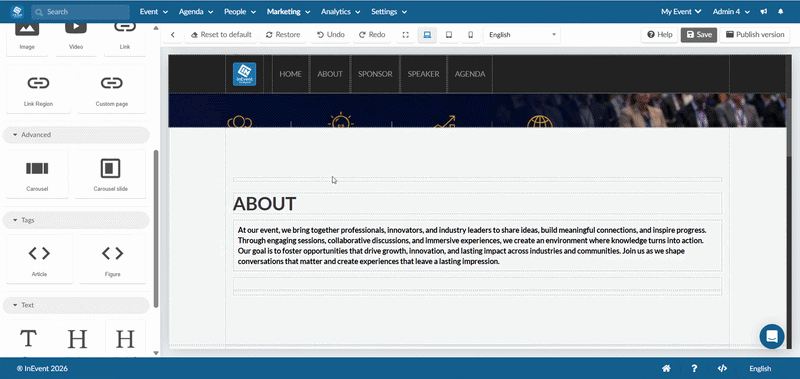
Task: Collapse the Tags section
Action: tap(76, 220)
